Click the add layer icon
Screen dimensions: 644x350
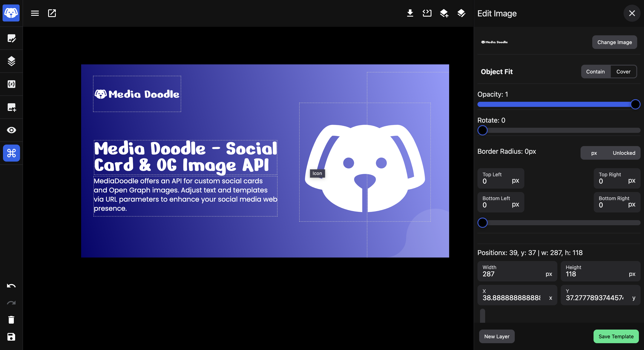(444, 13)
